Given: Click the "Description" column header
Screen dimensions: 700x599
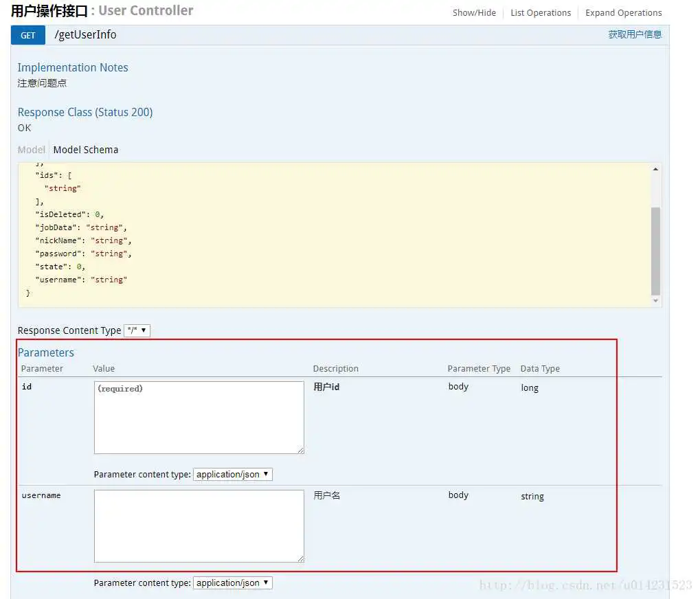Looking at the screenshot, I should coord(336,369).
